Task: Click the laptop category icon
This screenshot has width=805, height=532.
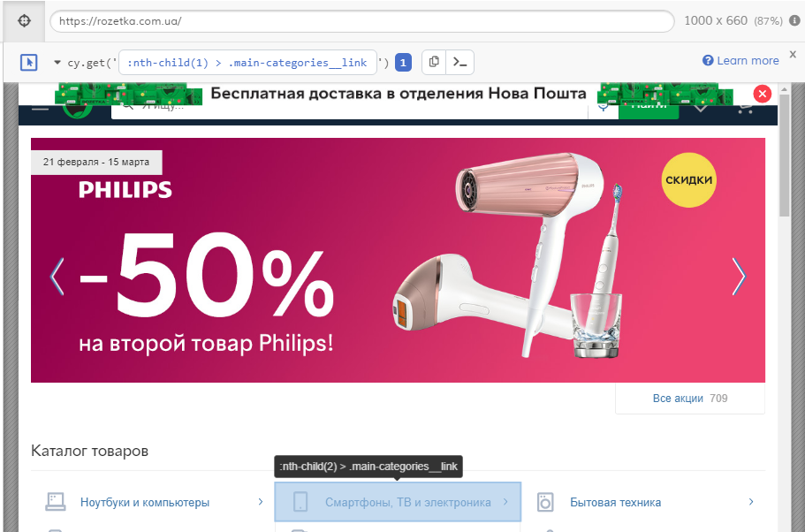Action: pyautogui.click(x=56, y=502)
